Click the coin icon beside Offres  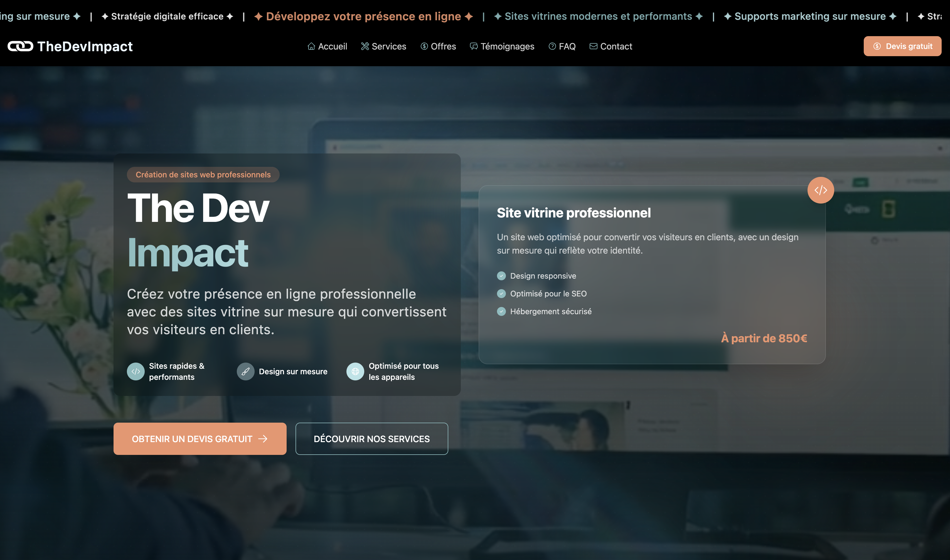coord(424,46)
